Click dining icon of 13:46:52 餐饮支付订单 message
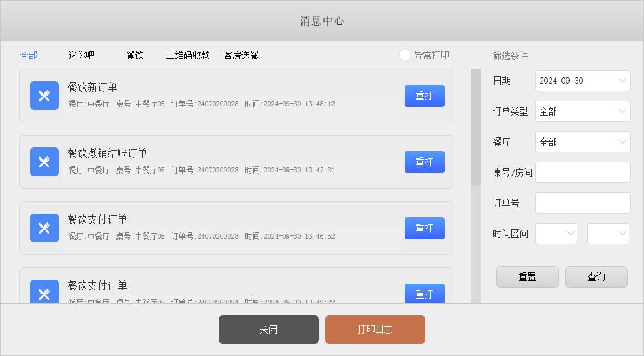 coord(44,228)
